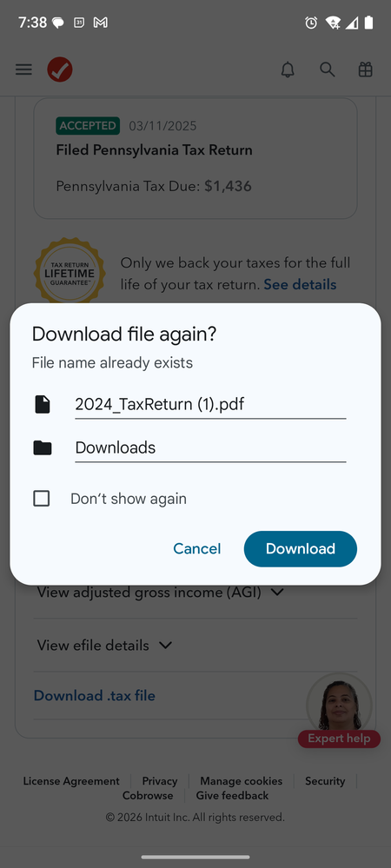Edit the 2024_TaxReturn (1).pdf file name field

tap(210, 405)
